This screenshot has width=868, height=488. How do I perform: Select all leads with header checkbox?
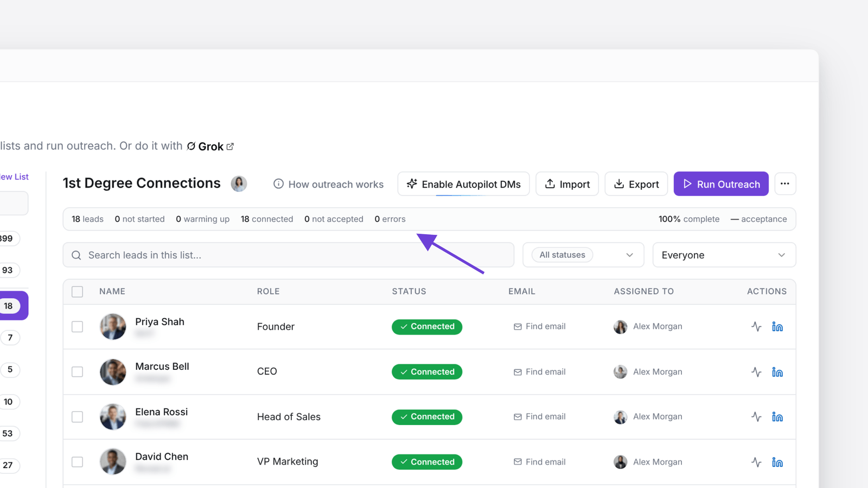(x=78, y=292)
